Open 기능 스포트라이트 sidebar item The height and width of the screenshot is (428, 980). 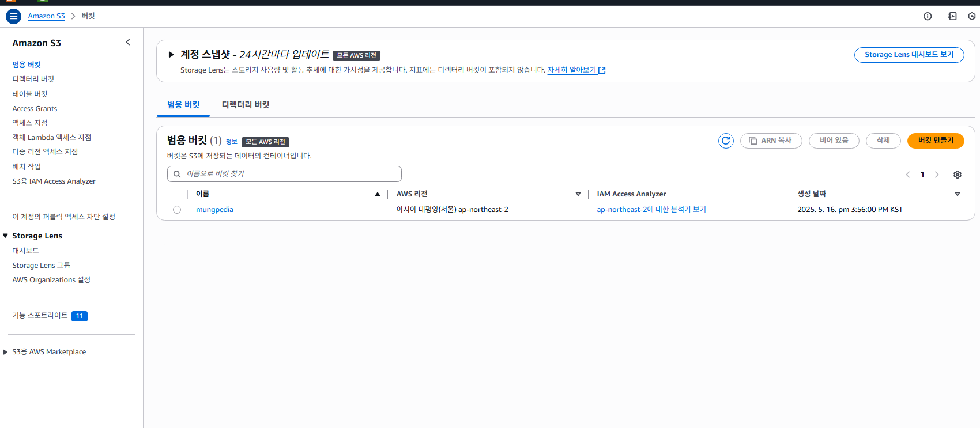40,315
